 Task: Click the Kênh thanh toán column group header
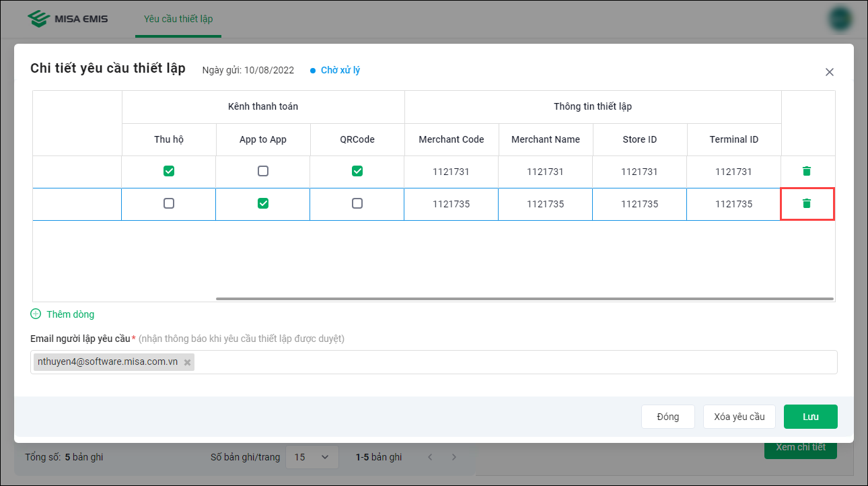[263, 107]
